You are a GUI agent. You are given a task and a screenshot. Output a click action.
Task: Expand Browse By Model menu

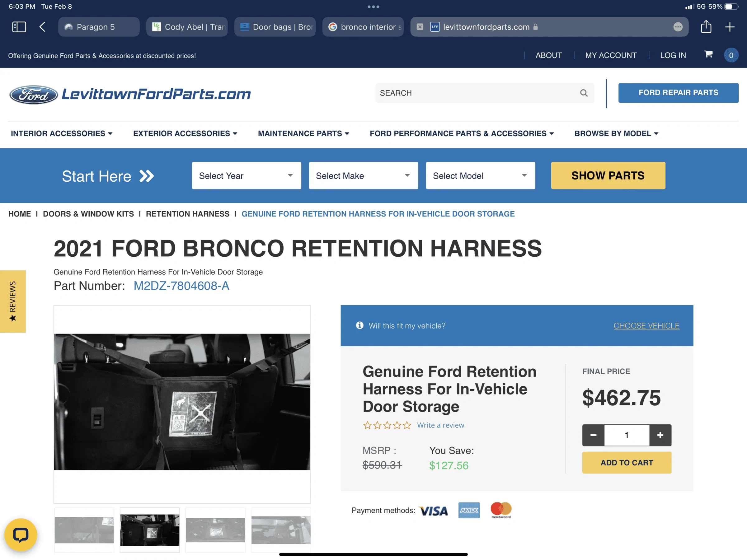616,134
